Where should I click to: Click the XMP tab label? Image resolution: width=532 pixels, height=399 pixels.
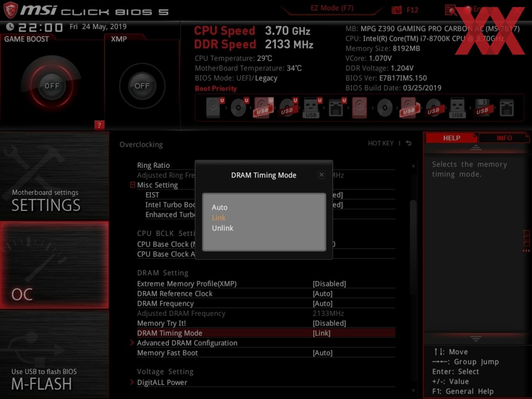119,39
